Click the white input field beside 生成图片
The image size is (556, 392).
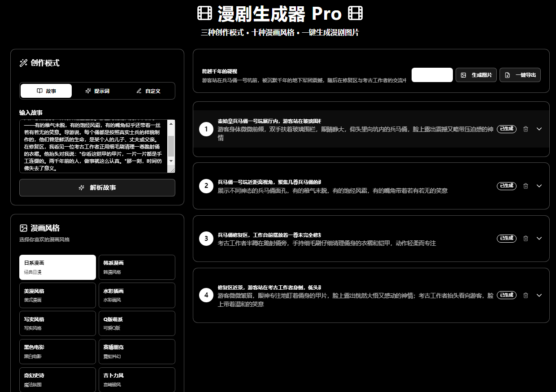pyautogui.click(x=432, y=75)
